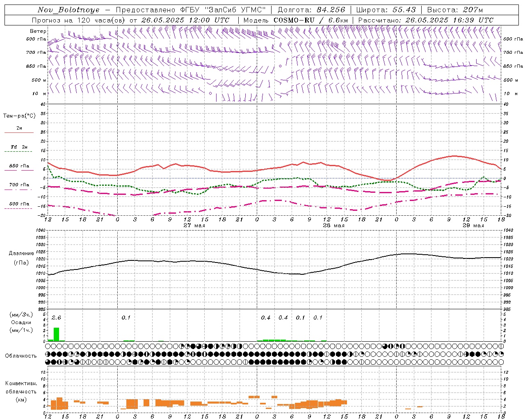The image size is (525, 420).
Task: Click the 29 мая date label
Action: [x=473, y=226]
